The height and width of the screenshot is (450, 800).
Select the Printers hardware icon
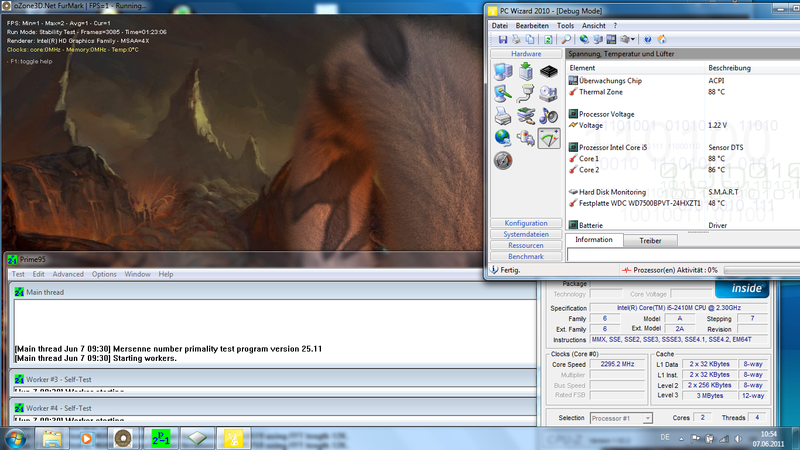[503, 116]
